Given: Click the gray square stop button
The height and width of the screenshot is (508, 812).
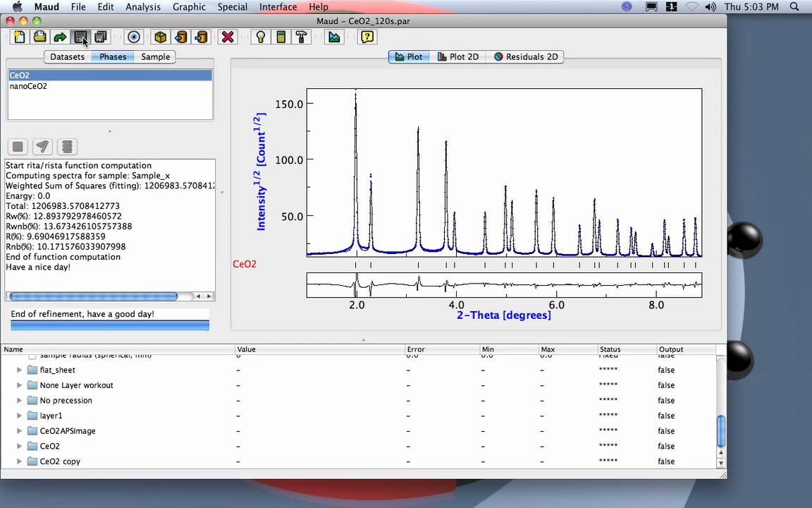Looking at the screenshot, I should [x=18, y=147].
